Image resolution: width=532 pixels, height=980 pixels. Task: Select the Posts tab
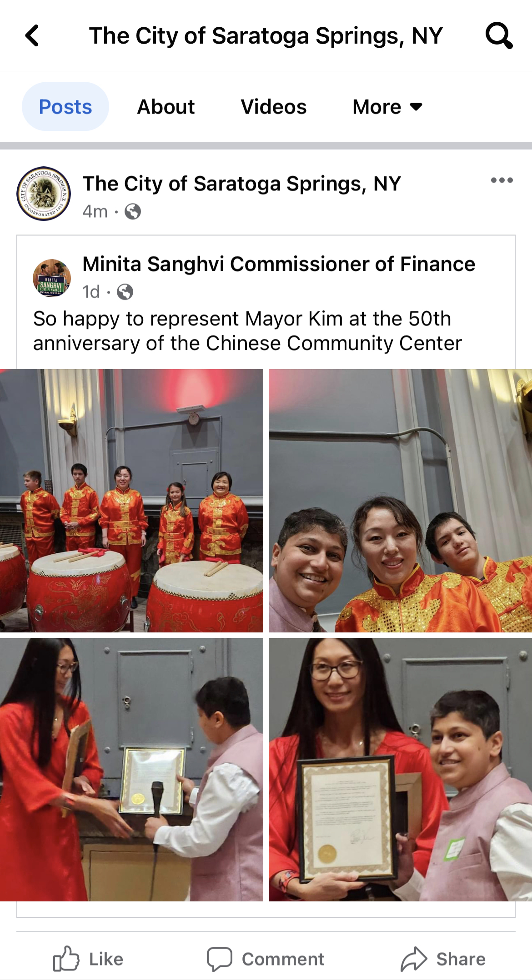click(x=65, y=107)
